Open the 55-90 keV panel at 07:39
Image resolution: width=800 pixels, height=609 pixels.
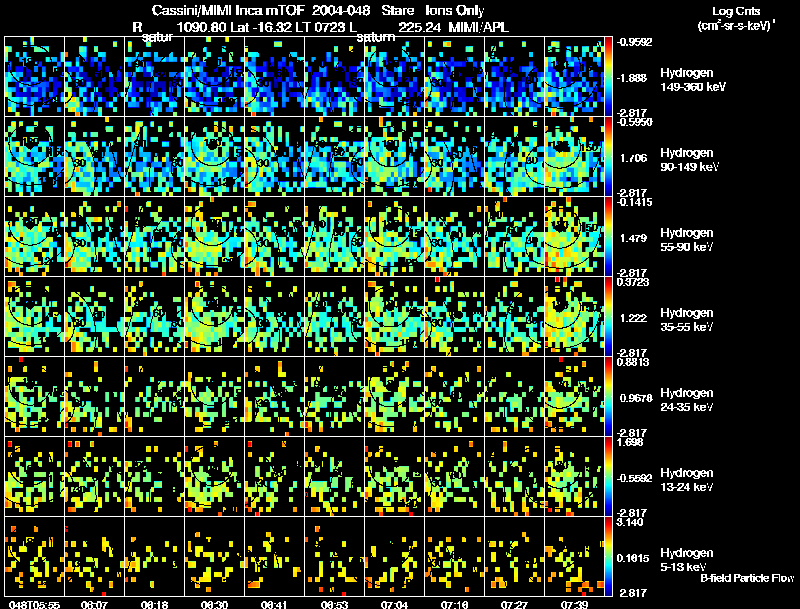click(574, 237)
